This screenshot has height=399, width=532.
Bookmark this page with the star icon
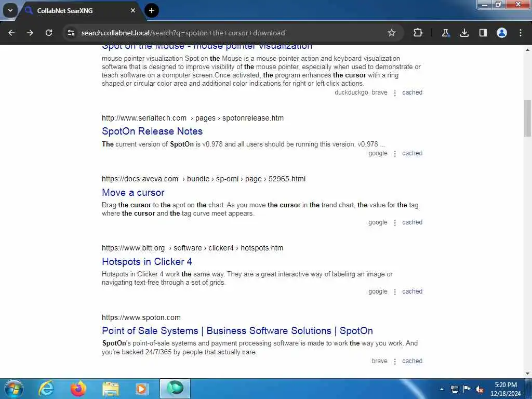pos(392,33)
